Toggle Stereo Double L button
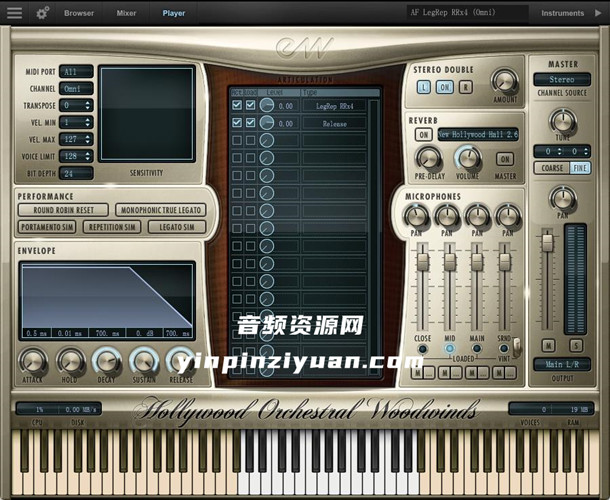 (424, 87)
